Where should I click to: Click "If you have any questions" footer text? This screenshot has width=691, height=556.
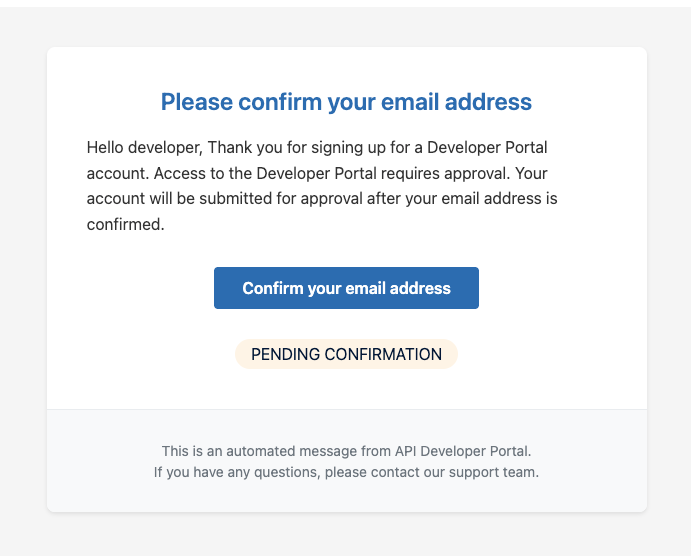click(x=234, y=472)
